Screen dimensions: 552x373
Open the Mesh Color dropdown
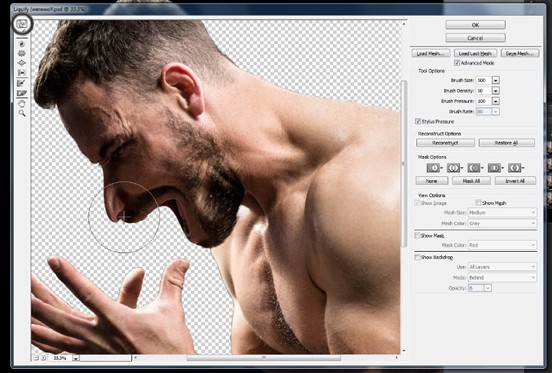(502, 223)
